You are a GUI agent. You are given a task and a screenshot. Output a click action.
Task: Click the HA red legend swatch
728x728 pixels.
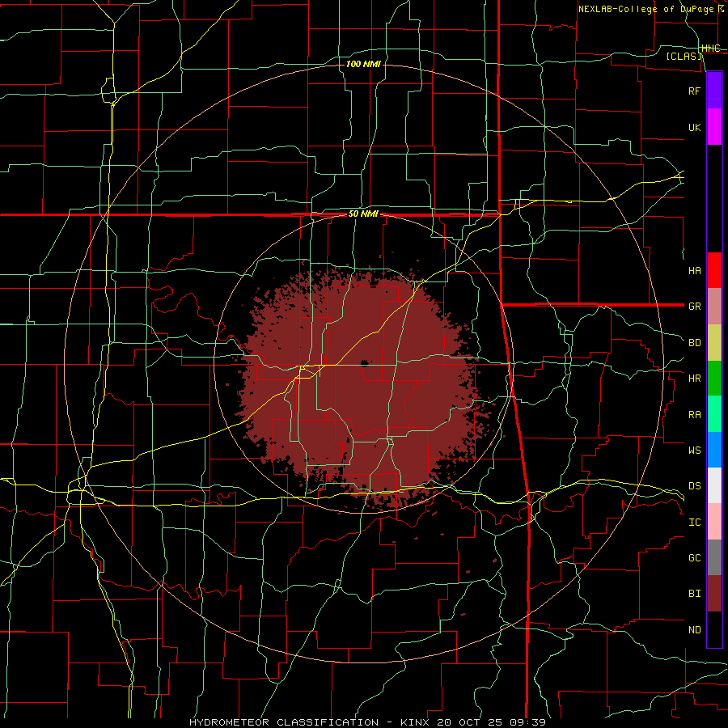pyautogui.click(x=714, y=270)
